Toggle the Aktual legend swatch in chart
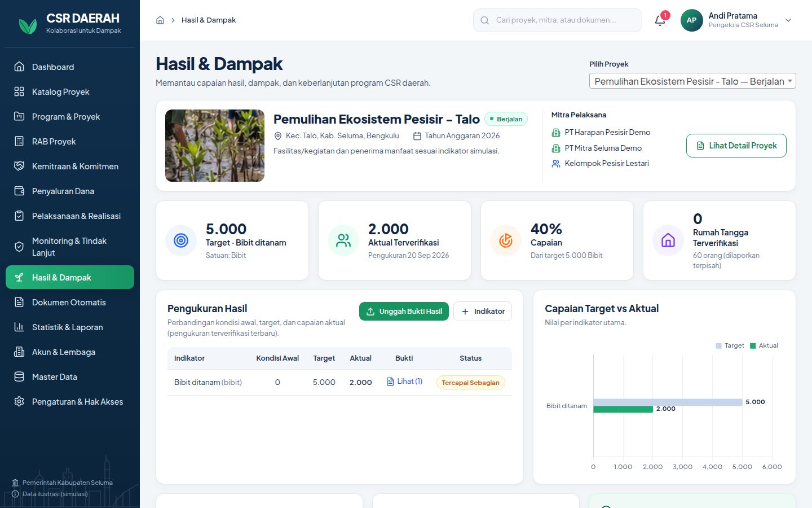The image size is (812, 508). point(753,345)
